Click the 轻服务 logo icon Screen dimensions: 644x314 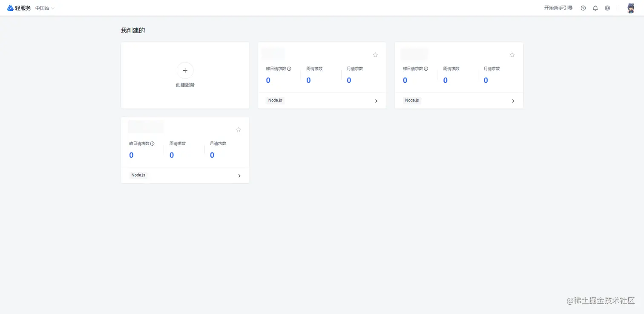point(10,8)
